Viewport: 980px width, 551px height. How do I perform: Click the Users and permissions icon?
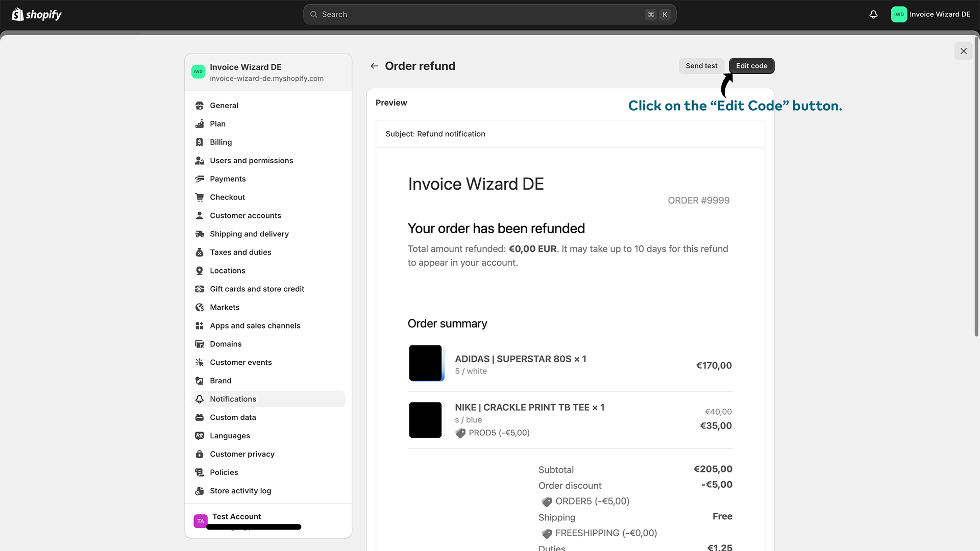coord(200,161)
